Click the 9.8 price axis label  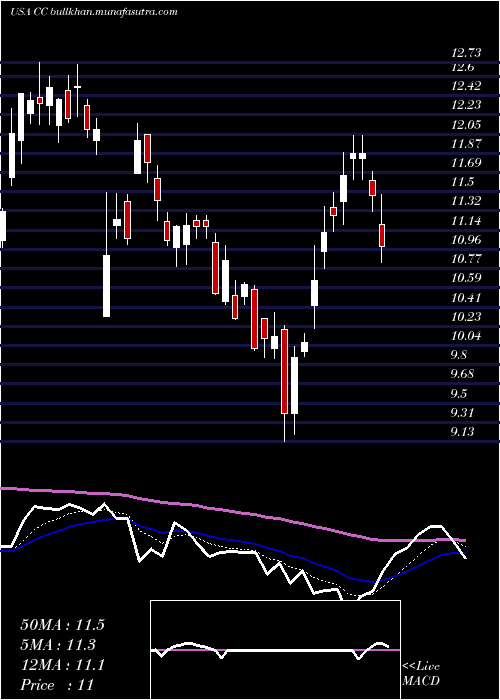click(x=459, y=355)
